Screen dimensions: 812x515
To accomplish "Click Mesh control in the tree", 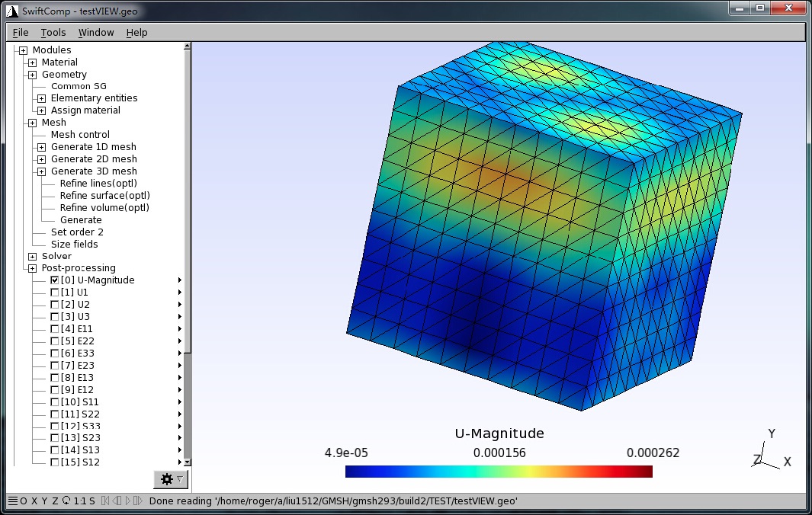I will pos(80,135).
